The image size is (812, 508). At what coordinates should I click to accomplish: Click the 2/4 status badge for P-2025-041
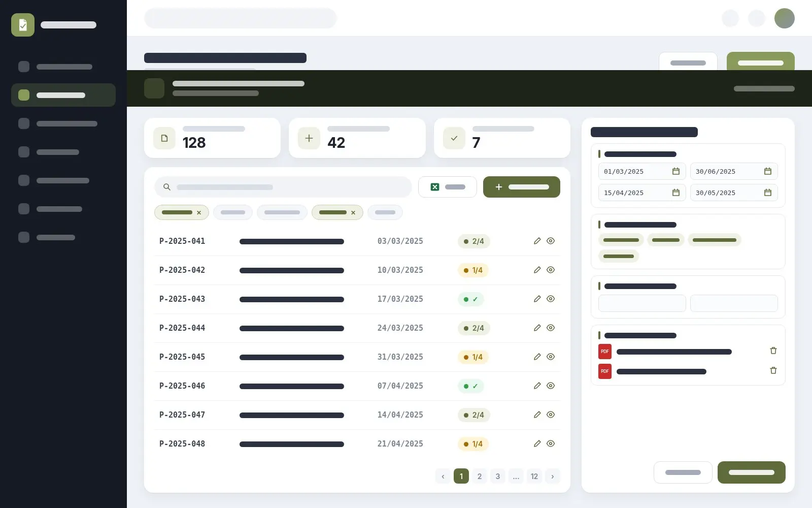[x=474, y=241]
